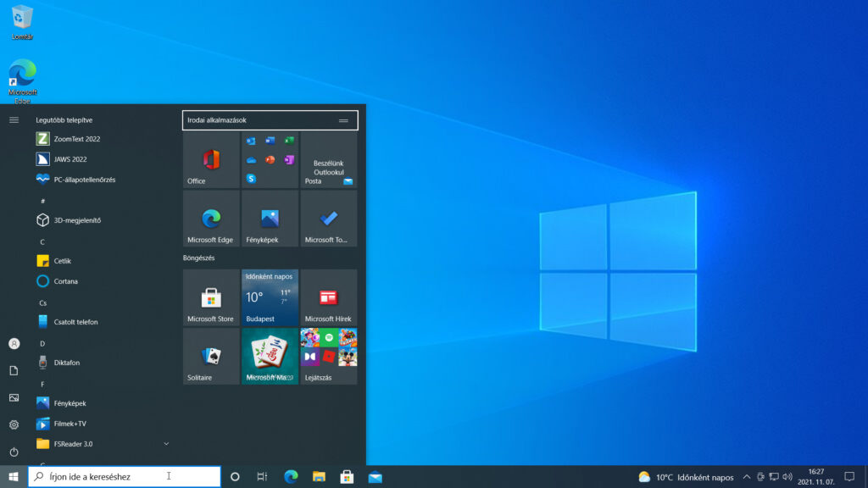Viewport: 868px width, 488px height.
Task: Click the Böngészés group title
Action: point(198,258)
